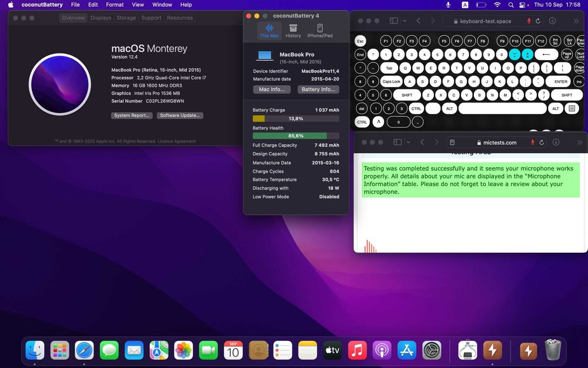588x368 pixels.
Task: Open Reminders app in the Dock
Action: point(283,350)
